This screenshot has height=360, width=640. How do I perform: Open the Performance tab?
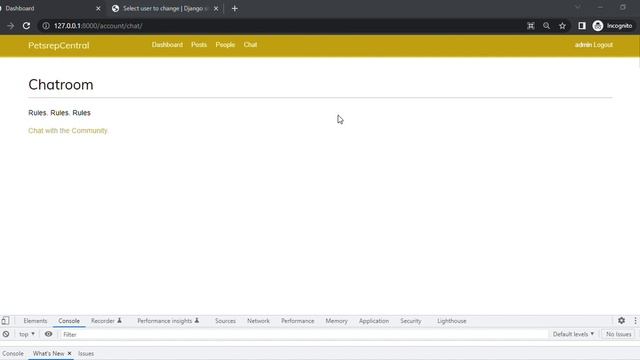(298, 321)
